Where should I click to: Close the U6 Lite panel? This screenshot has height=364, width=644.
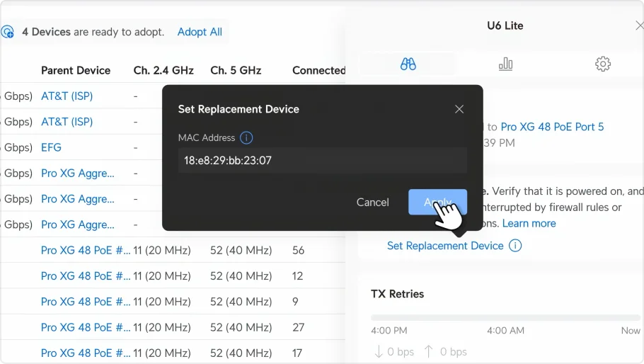coord(639,25)
